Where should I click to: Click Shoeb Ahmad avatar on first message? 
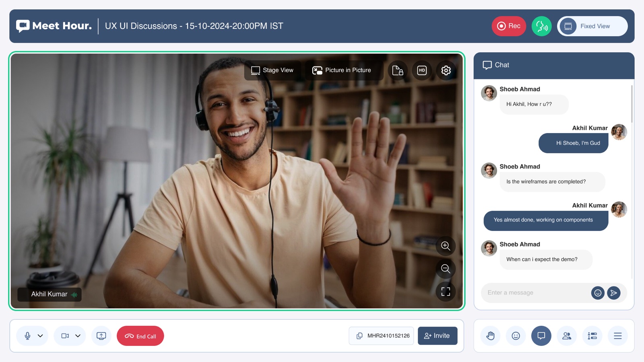pyautogui.click(x=489, y=93)
